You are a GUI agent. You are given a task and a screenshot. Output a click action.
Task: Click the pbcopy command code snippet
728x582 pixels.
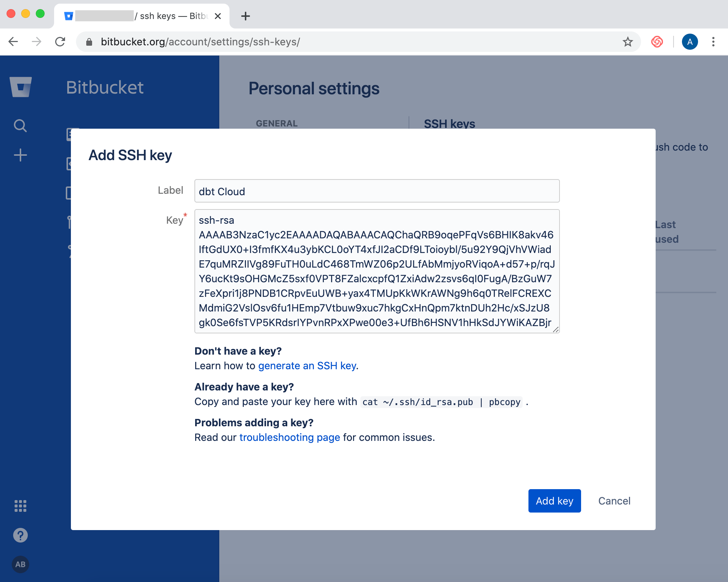pos(441,402)
